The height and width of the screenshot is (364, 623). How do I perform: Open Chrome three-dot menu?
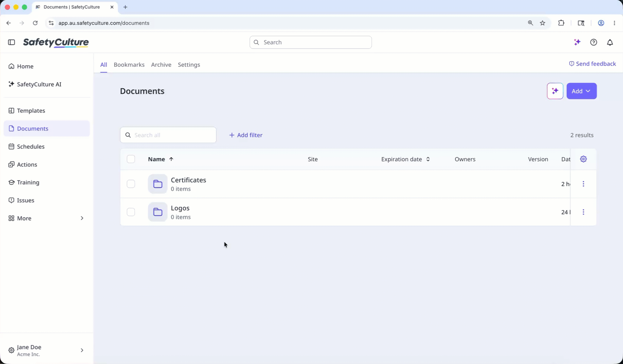click(x=614, y=23)
